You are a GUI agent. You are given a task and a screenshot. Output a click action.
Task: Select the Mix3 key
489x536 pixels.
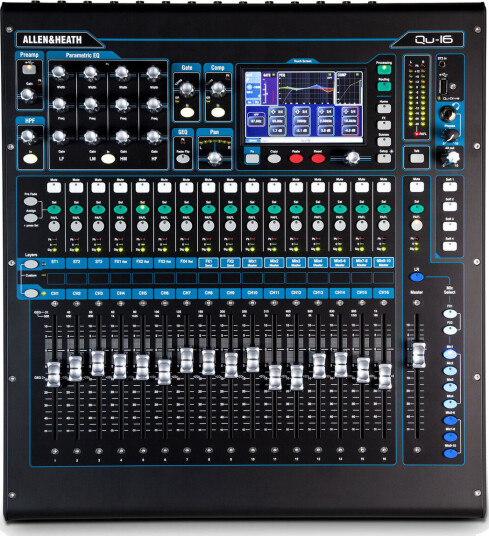click(450, 387)
